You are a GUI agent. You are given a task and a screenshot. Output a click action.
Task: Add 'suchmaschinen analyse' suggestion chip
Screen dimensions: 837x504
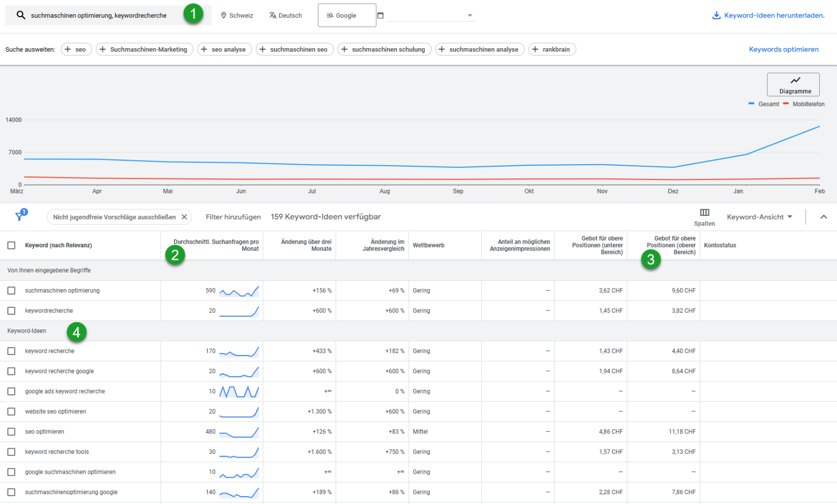[x=480, y=49]
